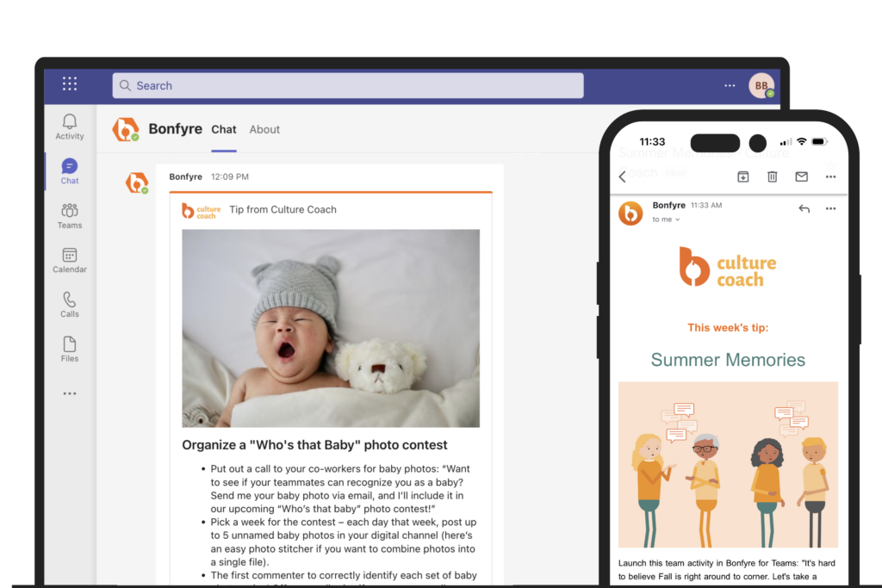This screenshot has width=882, height=588.
Task: Go back using phone's back arrow
Action: pyautogui.click(x=623, y=176)
